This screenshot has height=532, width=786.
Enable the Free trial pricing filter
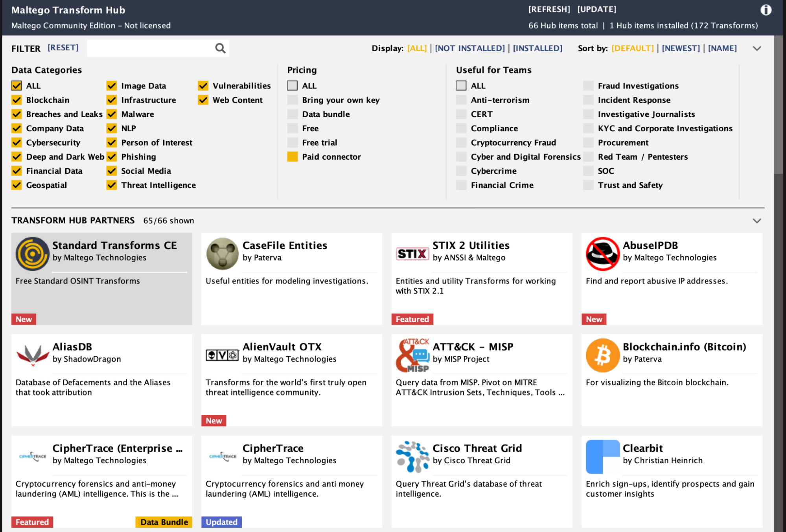tap(292, 142)
